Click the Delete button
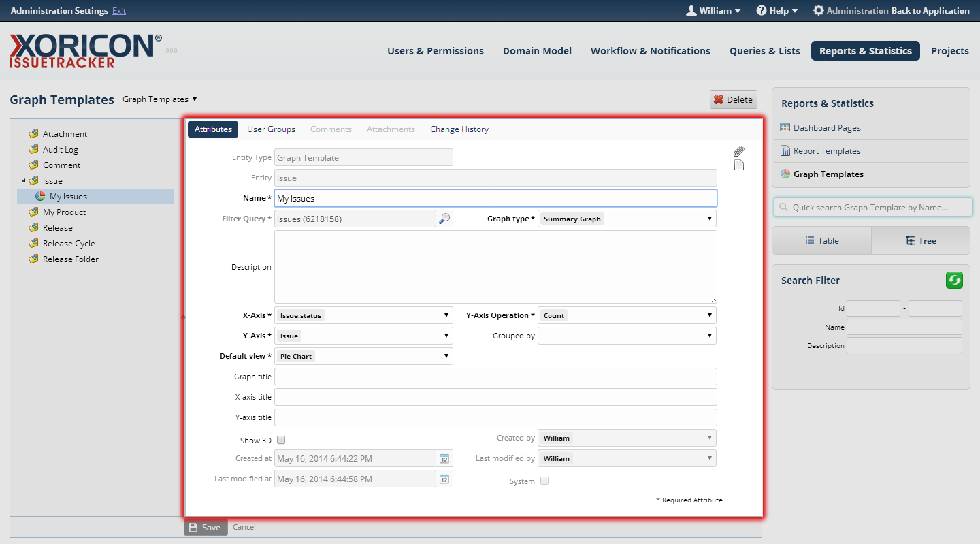This screenshot has height=544, width=980. click(x=734, y=99)
